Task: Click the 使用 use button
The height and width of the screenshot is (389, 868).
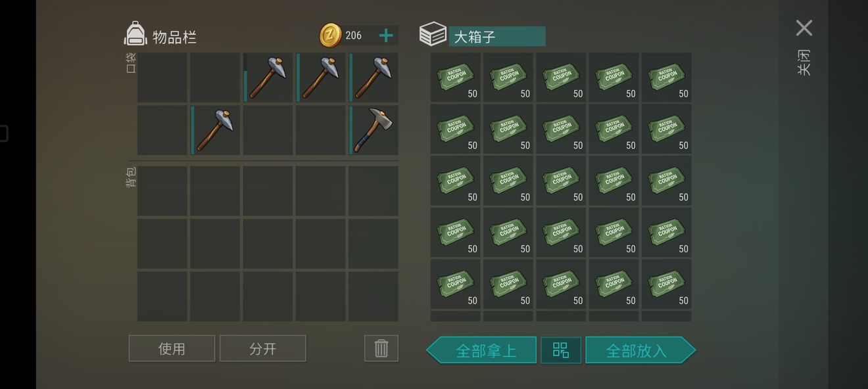Action: tap(172, 348)
